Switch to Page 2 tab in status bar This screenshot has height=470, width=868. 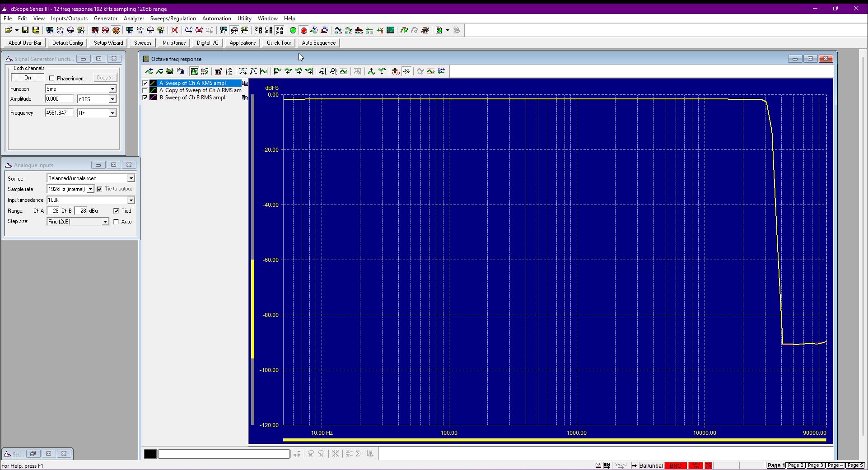795,465
